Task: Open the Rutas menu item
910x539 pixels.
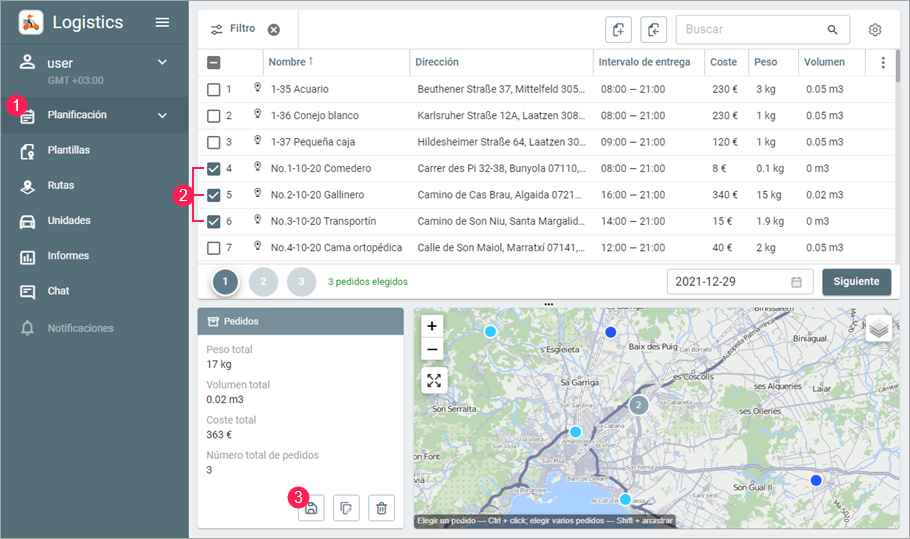Action: 61,186
